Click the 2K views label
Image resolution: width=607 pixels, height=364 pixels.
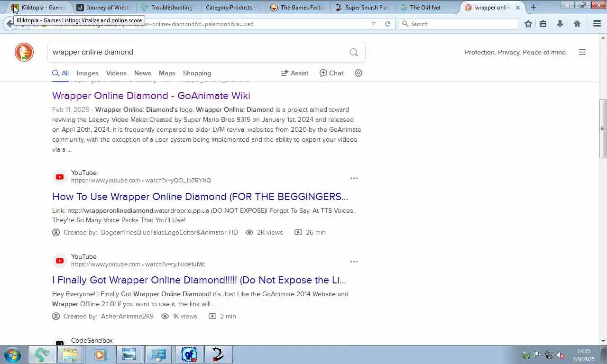(270, 232)
